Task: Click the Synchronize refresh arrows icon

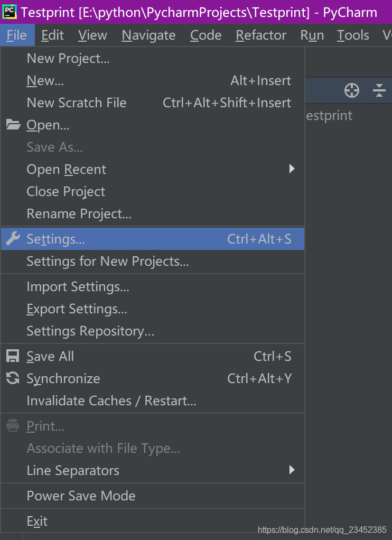Action: tap(13, 378)
